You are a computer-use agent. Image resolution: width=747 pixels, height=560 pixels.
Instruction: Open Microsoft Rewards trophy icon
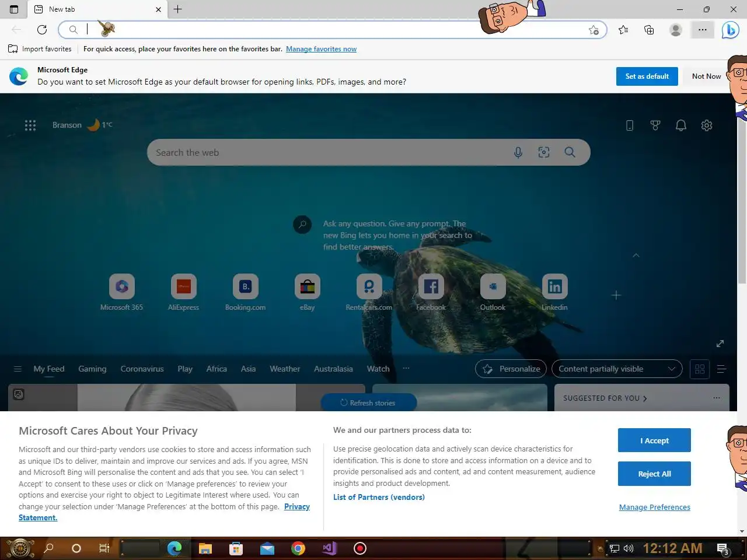pyautogui.click(x=655, y=125)
